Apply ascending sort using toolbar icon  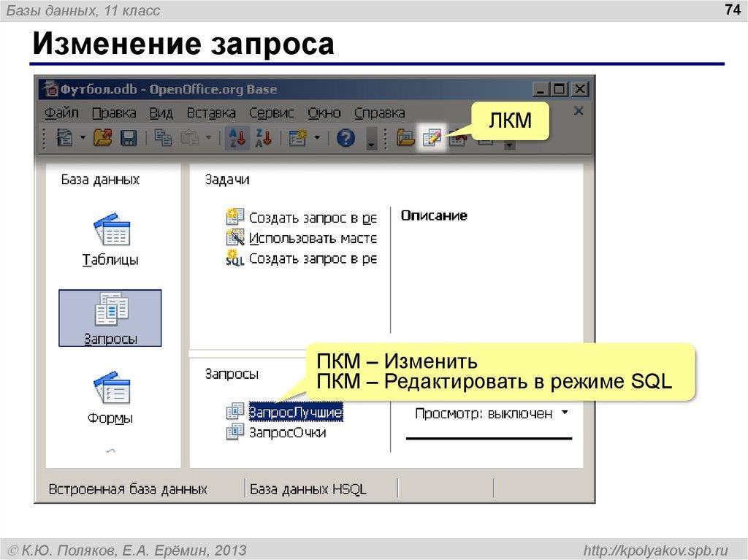coord(235,139)
